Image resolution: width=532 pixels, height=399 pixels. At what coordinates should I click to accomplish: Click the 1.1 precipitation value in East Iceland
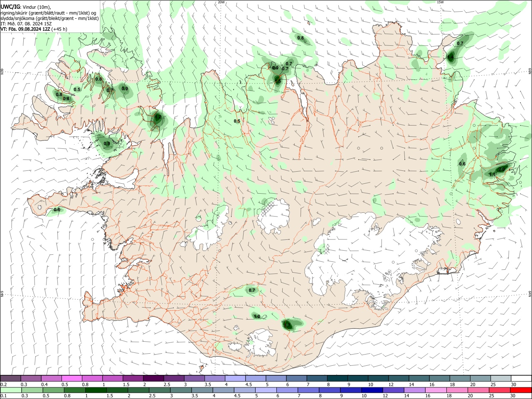tap(492, 175)
